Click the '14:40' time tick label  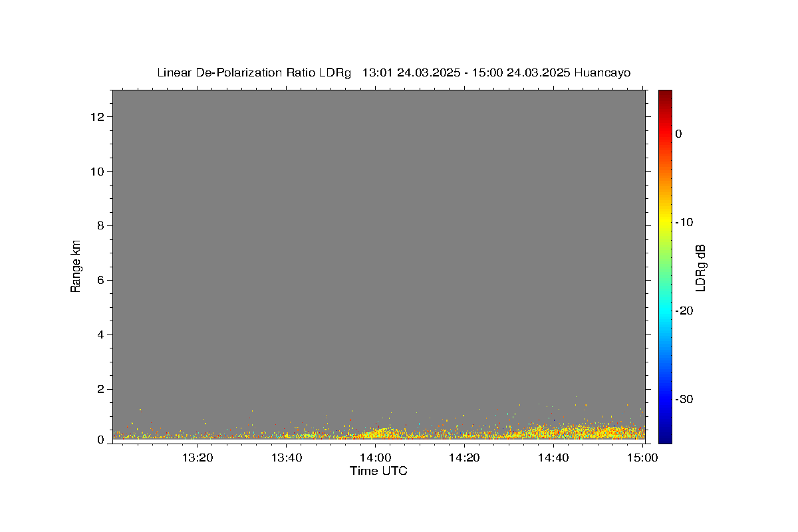[x=553, y=458]
